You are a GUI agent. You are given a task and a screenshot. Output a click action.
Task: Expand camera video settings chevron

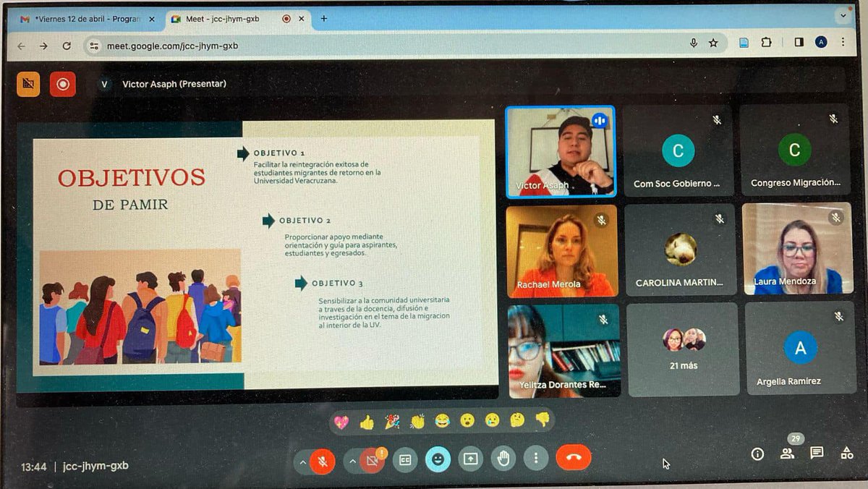[x=352, y=460]
